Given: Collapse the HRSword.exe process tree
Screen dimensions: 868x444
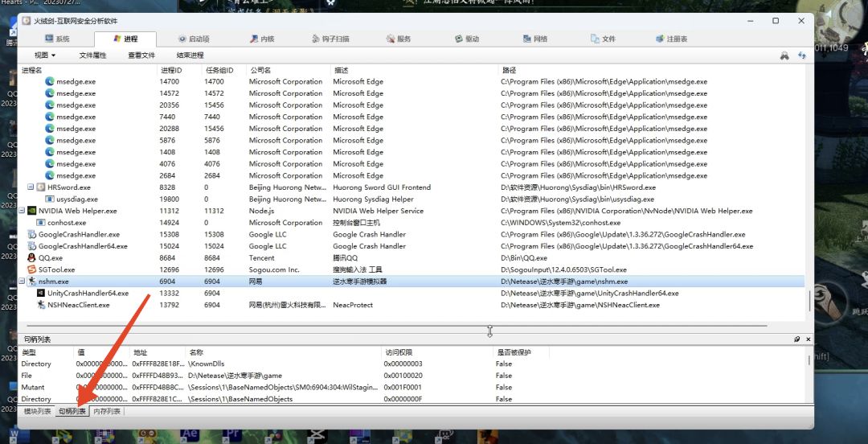Looking at the screenshot, I should pyautogui.click(x=31, y=187).
